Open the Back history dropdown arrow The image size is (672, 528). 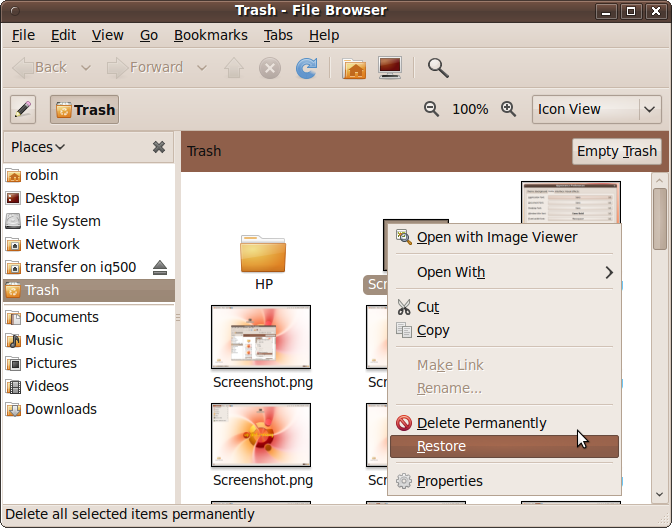86,68
